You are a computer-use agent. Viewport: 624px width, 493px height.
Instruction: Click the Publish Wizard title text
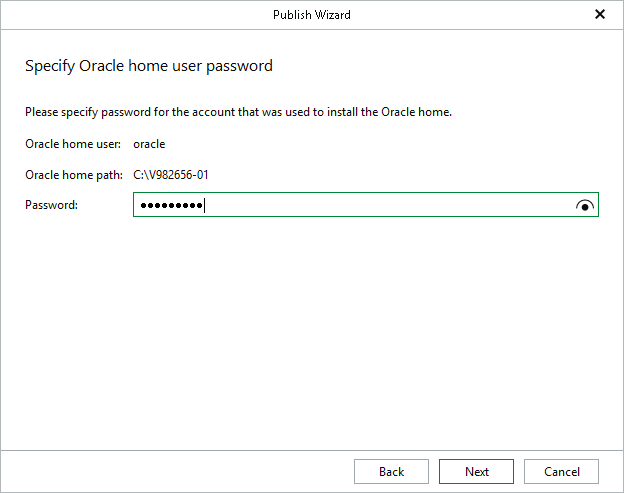(x=312, y=15)
